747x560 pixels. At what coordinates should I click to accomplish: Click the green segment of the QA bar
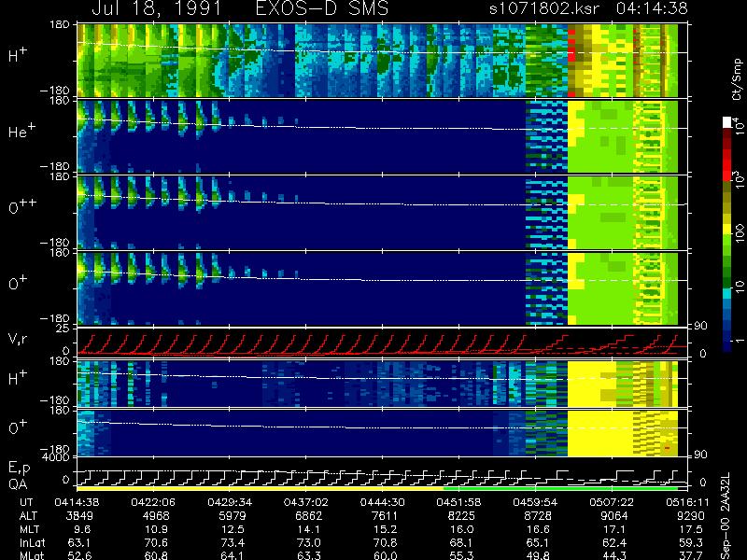pyautogui.click(x=561, y=488)
